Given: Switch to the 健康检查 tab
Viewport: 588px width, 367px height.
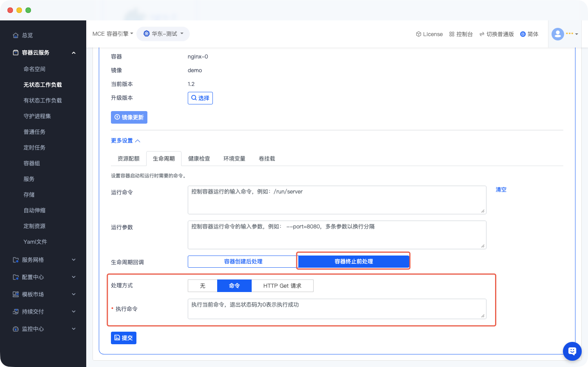Looking at the screenshot, I should tap(199, 159).
